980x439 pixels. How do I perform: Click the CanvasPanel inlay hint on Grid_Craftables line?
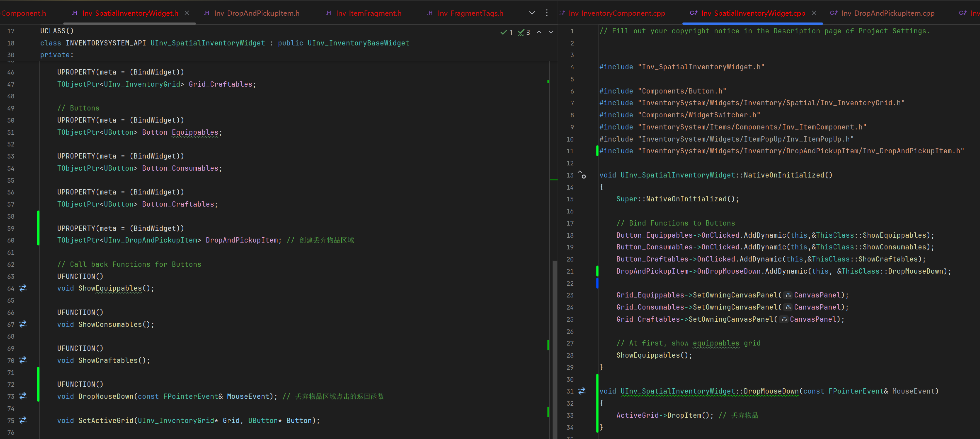(x=784, y=319)
